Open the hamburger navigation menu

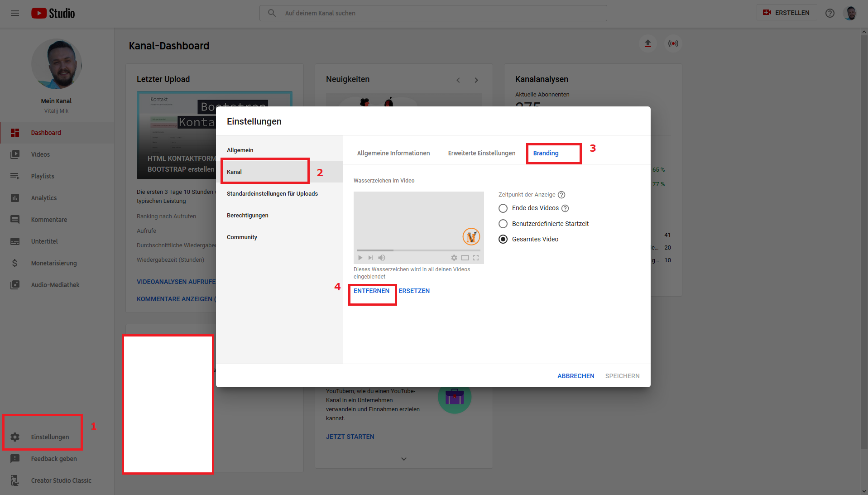(15, 13)
